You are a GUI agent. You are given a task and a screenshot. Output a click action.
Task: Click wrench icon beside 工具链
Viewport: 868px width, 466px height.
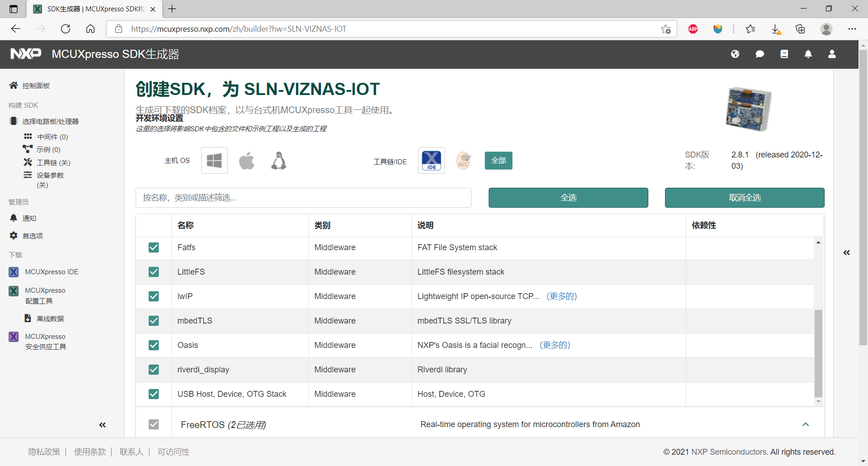28,162
